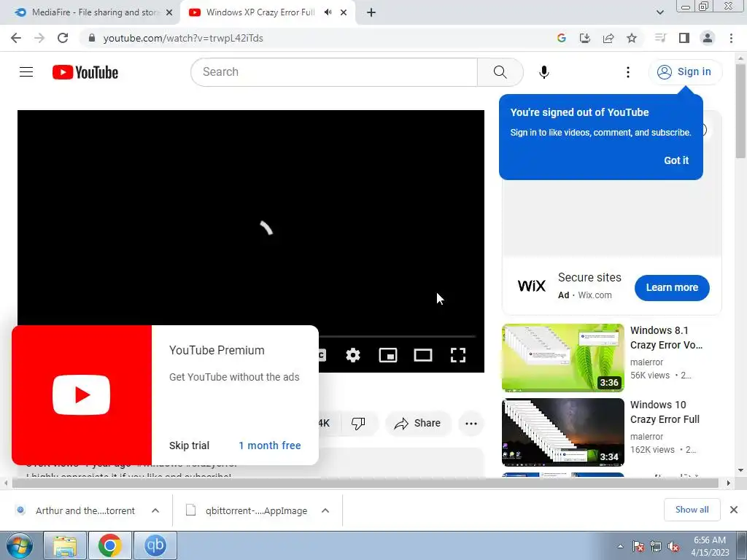Open a new browser tab
Image resolution: width=747 pixels, height=560 pixels.
(x=371, y=12)
